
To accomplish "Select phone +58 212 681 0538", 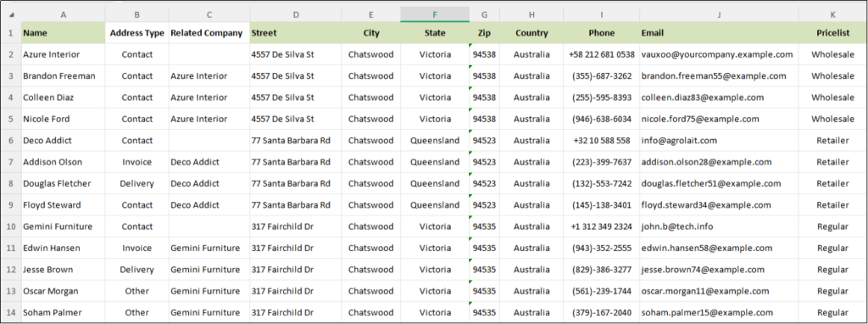I will 602,55.
